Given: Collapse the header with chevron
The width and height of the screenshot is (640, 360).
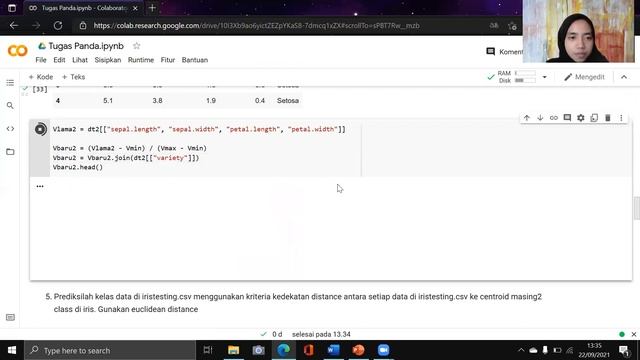Looking at the screenshot, I should (x=624, y=77).
